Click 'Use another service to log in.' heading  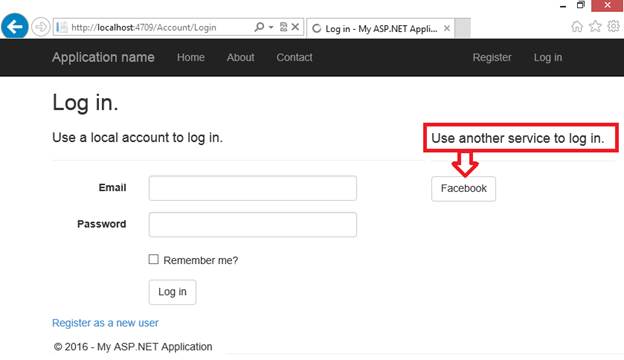(x=518, y=138)
